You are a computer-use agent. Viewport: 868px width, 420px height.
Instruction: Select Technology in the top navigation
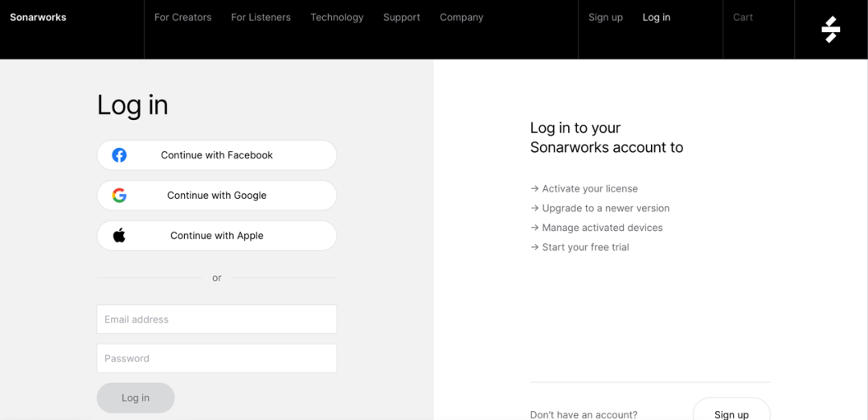point(337,18)
